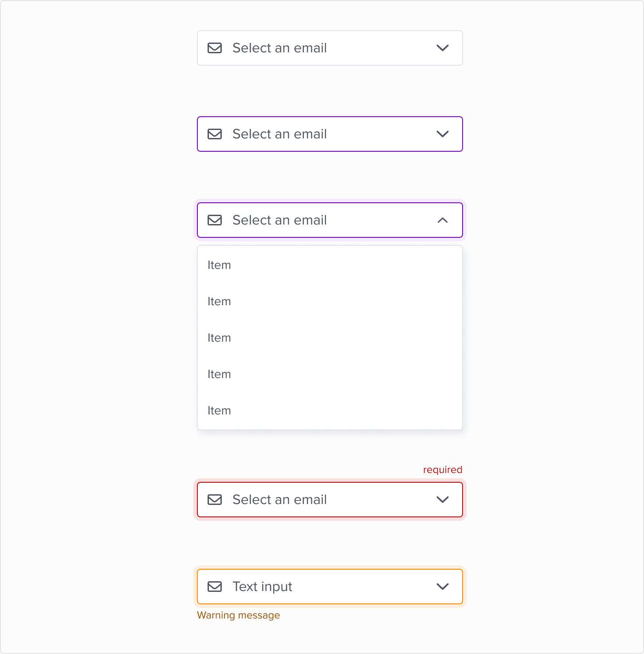Viewport: 644px width, 654px height.
Task: Click the envelope icon in the red required select
Action: 215,500
